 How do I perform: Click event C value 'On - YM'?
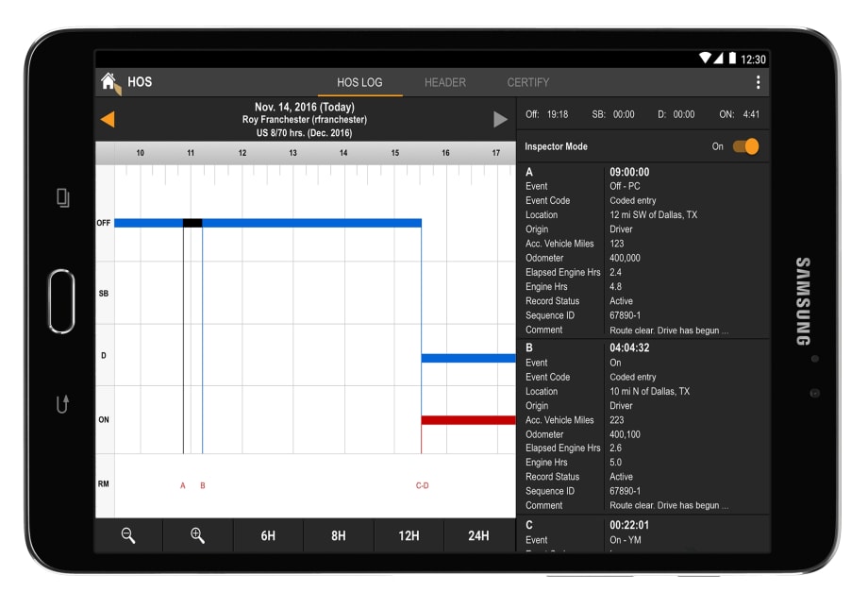(625, 540)
